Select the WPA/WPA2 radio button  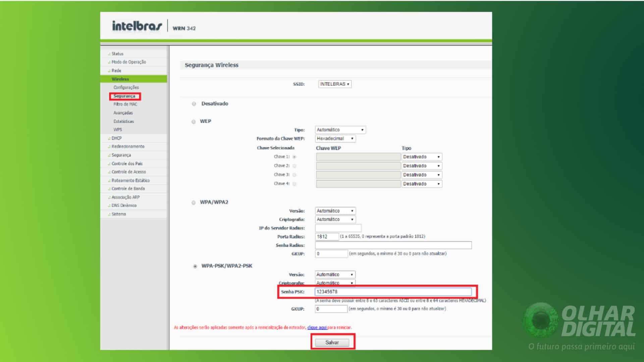tap(194, 202)
